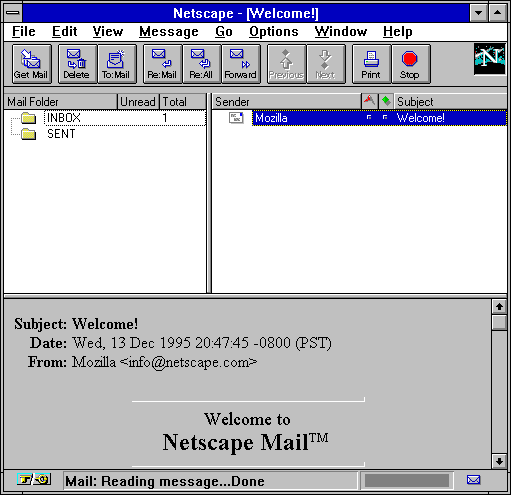
Task: Open the Edit menu
Action: click(x=65, y=32)
